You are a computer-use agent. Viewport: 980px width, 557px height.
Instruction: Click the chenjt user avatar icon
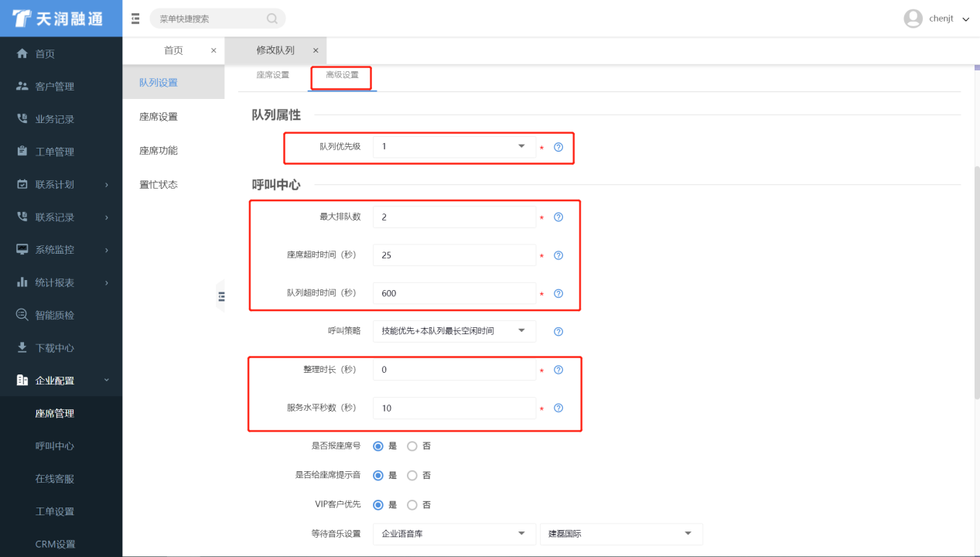pyautogui.click(x=913, y=19)
